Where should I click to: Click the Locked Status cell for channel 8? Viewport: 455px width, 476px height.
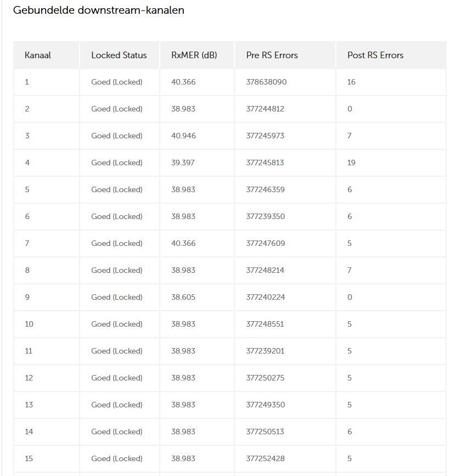click(x=117, y=270)
